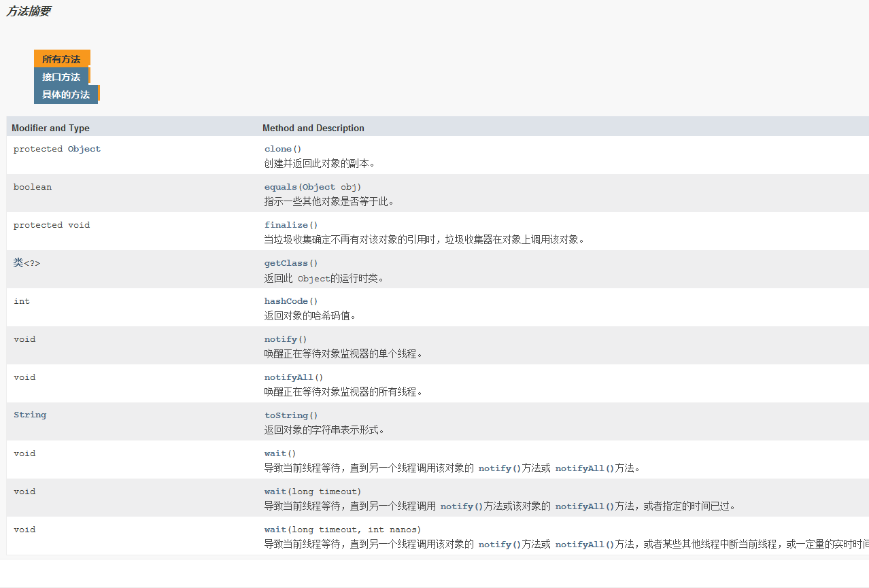Click notifyAll() link in wait() description
Screen dimensions: 869x588
pos(585,468)
